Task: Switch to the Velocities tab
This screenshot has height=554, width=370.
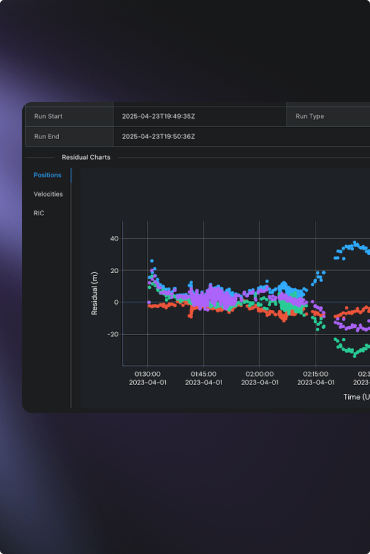Action: (48, 194)
